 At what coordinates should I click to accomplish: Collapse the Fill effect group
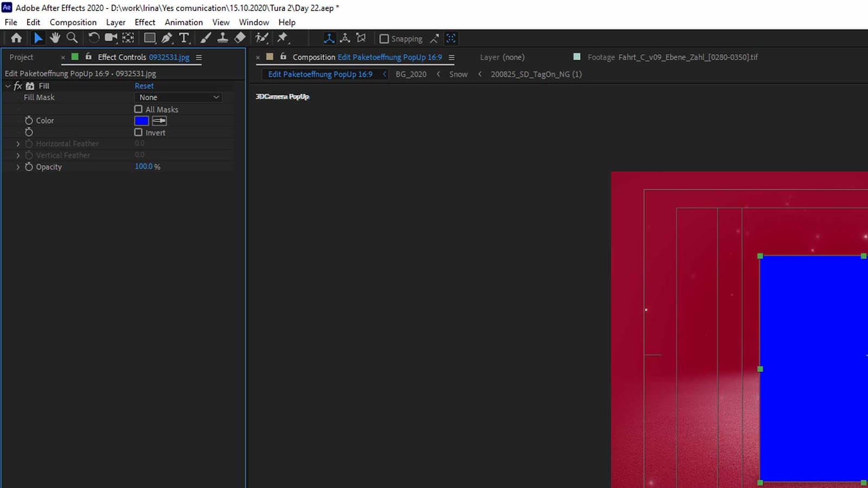[x=8, y=86]
